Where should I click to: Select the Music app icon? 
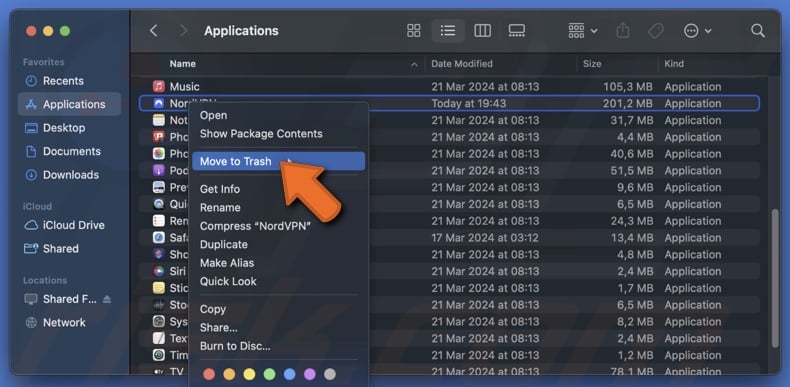point(159,86)
